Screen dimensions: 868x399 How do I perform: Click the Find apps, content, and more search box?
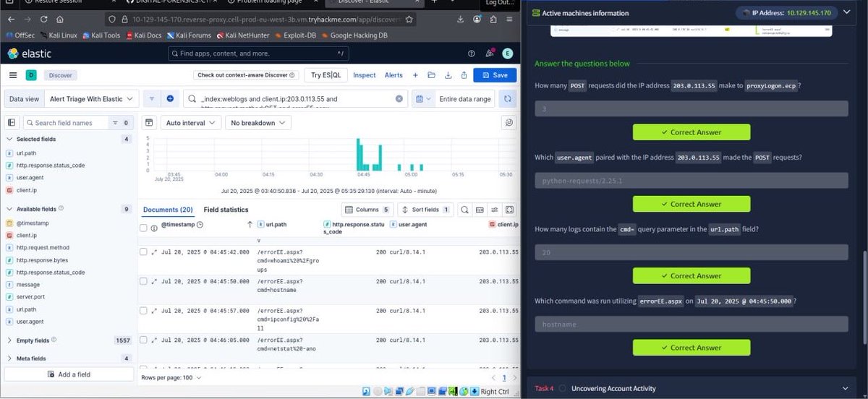(259, 53)
